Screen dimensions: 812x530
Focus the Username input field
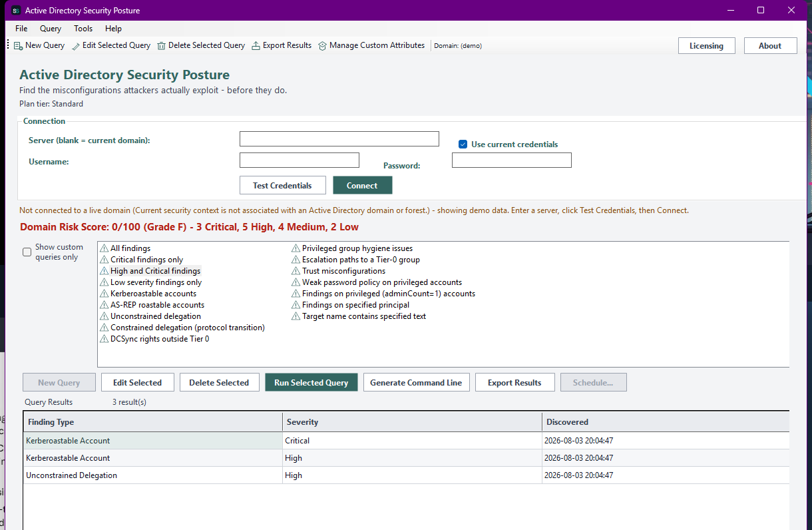tap(300, 160)
